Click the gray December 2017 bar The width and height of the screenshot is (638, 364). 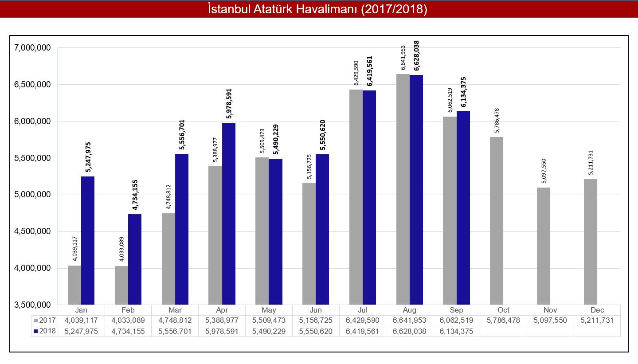(591, 242)
